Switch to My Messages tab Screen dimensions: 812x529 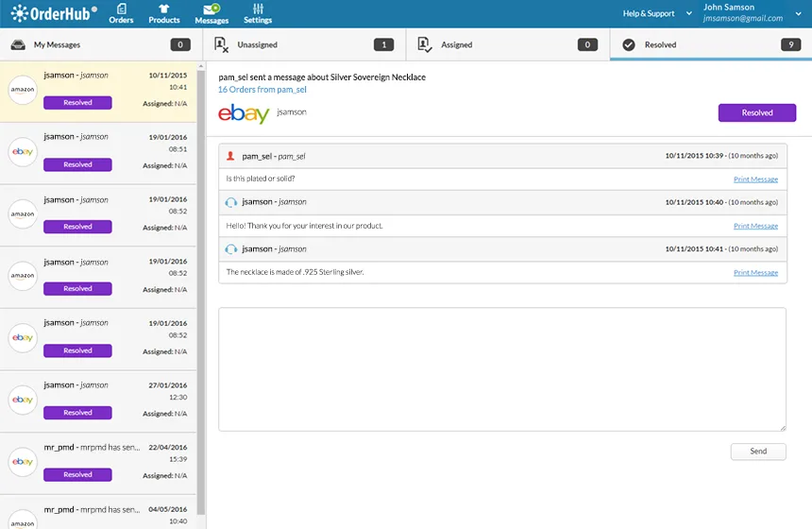(100, 44)
